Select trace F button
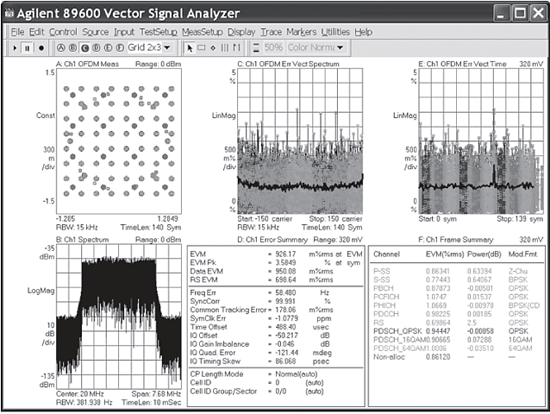550x414 pixels. click(120, 48)
